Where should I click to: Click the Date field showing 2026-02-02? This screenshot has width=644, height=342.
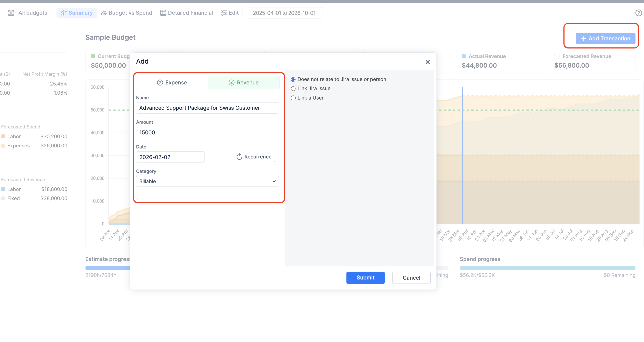(x=170, y=157)
